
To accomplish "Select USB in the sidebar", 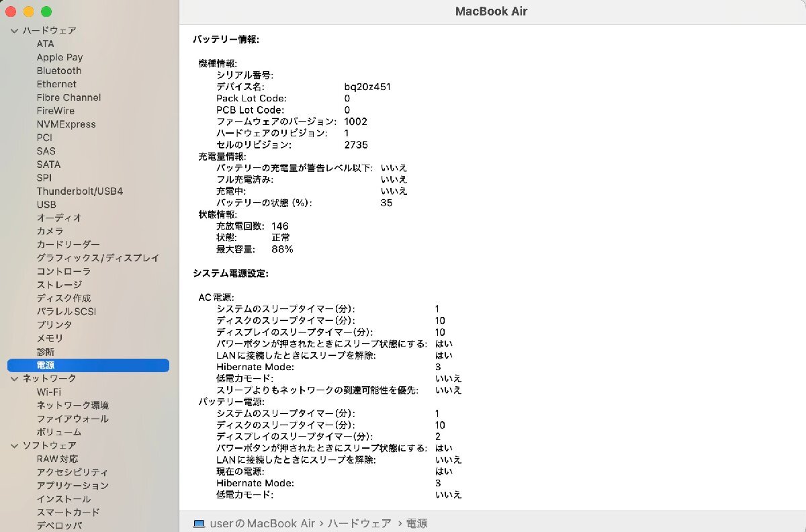I will coord(46,204).
